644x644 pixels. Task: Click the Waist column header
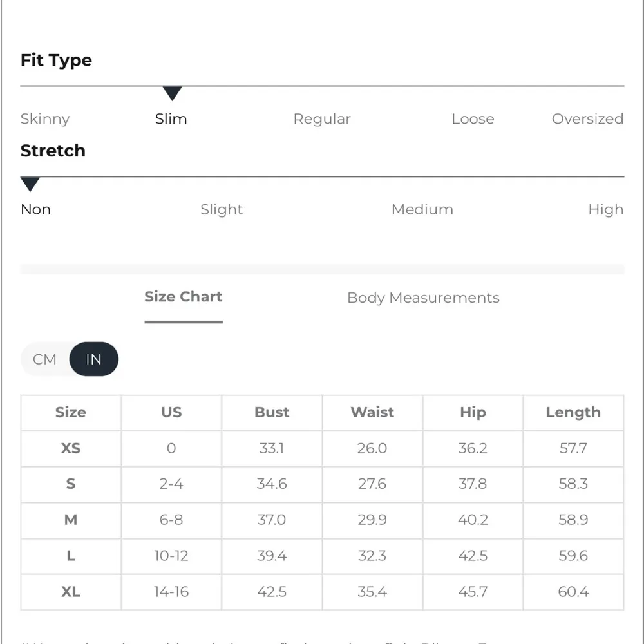coord(372,412)
